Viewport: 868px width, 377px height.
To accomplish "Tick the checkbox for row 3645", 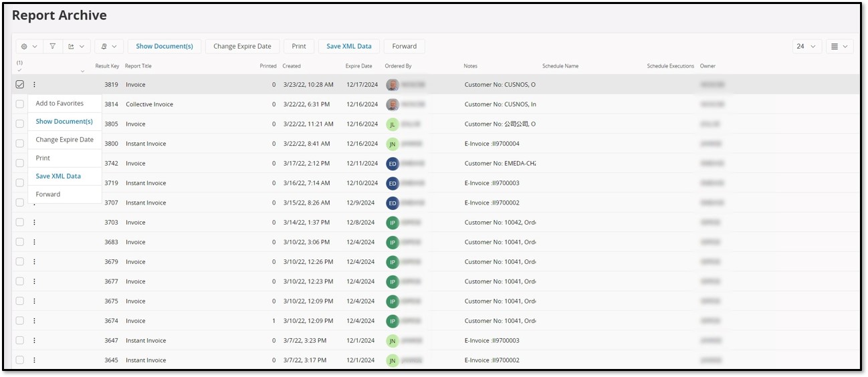I will 20,360.
